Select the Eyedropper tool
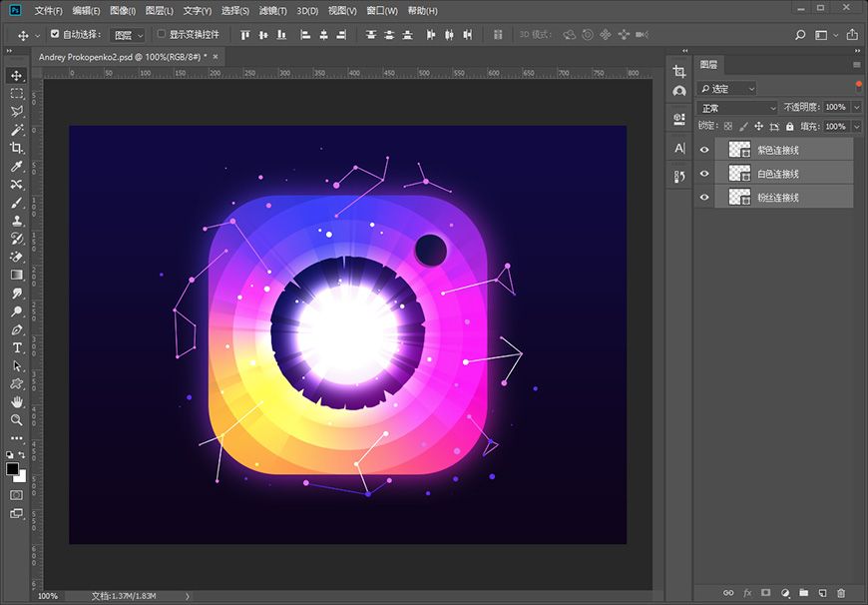This screenshot has width=868, height=605. pos(17,166)
